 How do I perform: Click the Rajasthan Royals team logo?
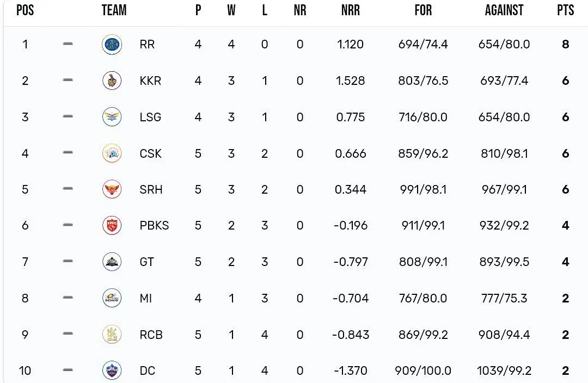click(x=112, y=44)
